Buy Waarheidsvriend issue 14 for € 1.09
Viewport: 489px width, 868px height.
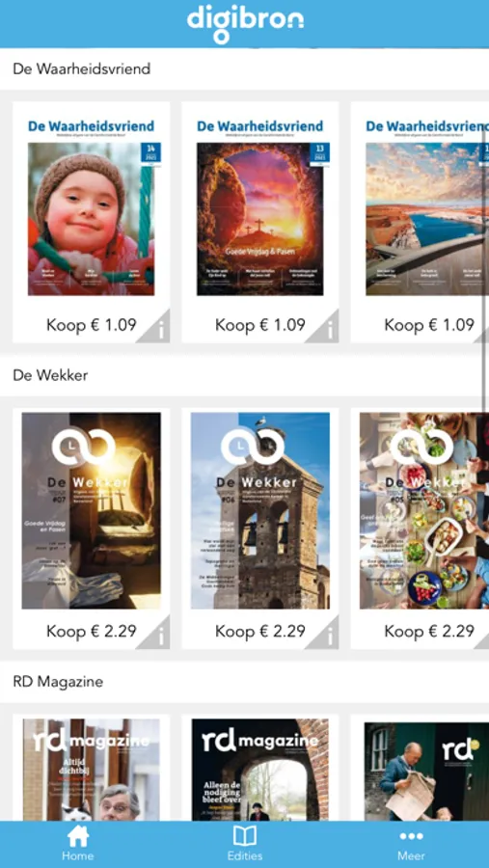point(92,325)
